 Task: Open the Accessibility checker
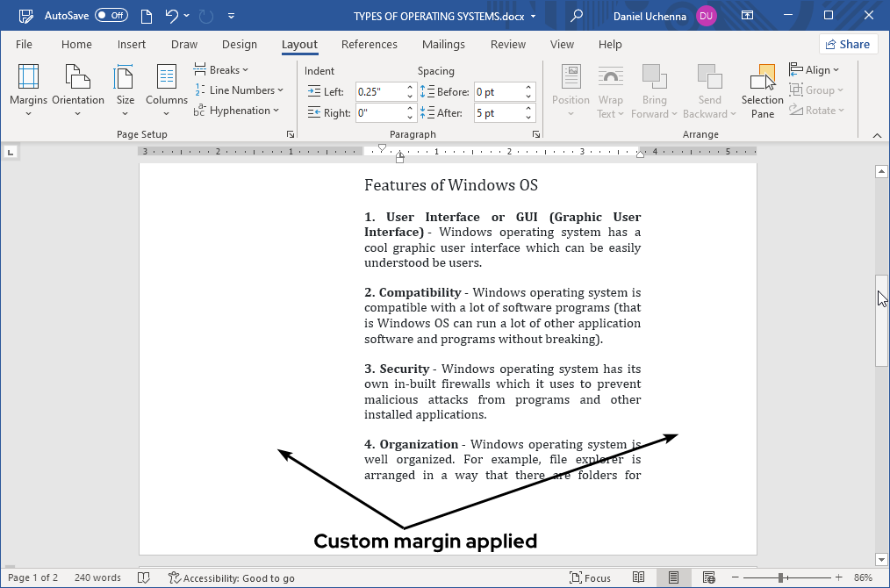point(233,577)
